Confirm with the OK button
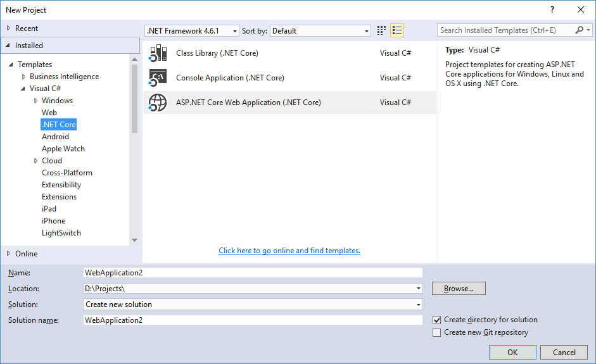 point(512,352)
